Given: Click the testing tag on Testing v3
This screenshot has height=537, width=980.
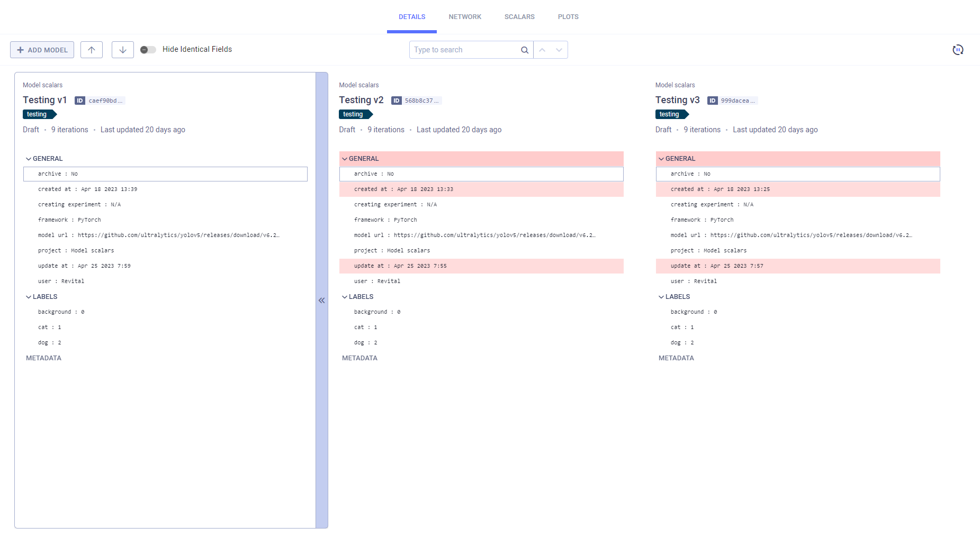Looking at the screenshot, I should click(x=670, y=114).
